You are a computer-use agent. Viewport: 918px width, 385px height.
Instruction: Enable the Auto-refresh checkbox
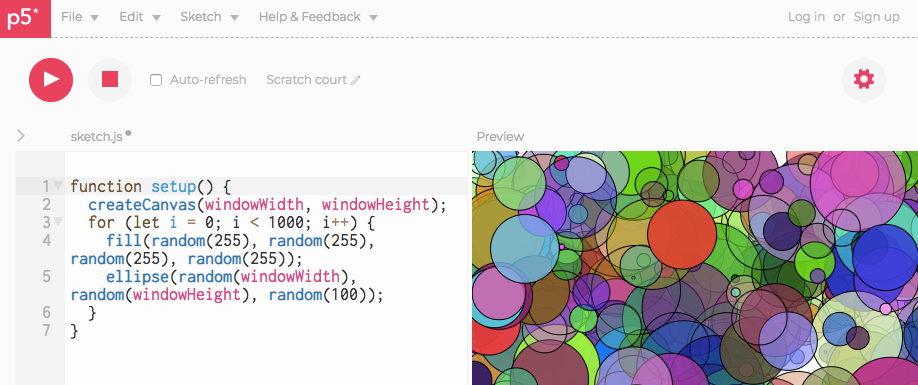156,80
